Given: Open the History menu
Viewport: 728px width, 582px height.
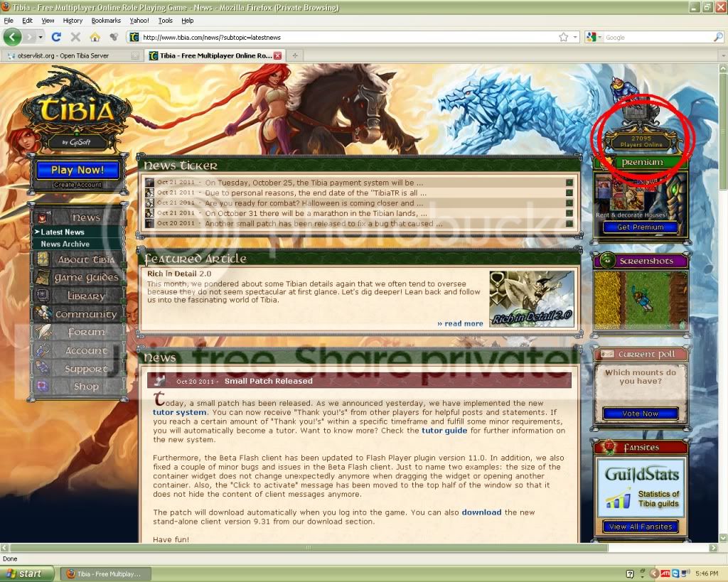Looking at the screenshot, I should coord(73,21).
